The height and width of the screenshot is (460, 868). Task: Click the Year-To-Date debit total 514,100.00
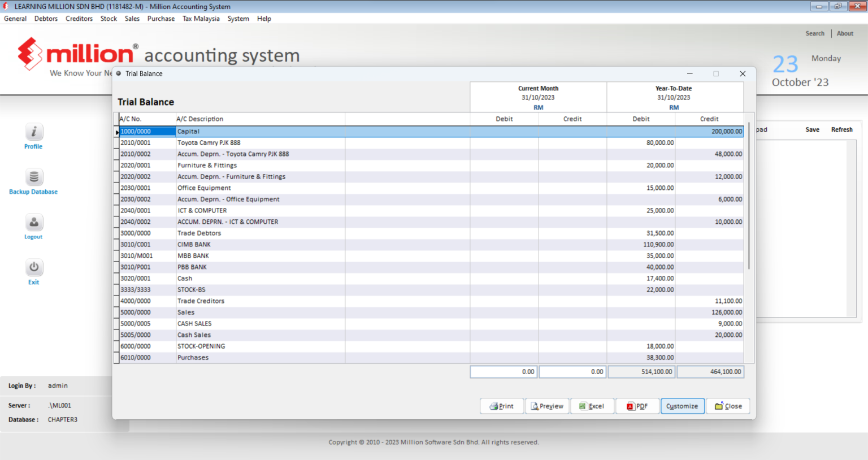641,372
